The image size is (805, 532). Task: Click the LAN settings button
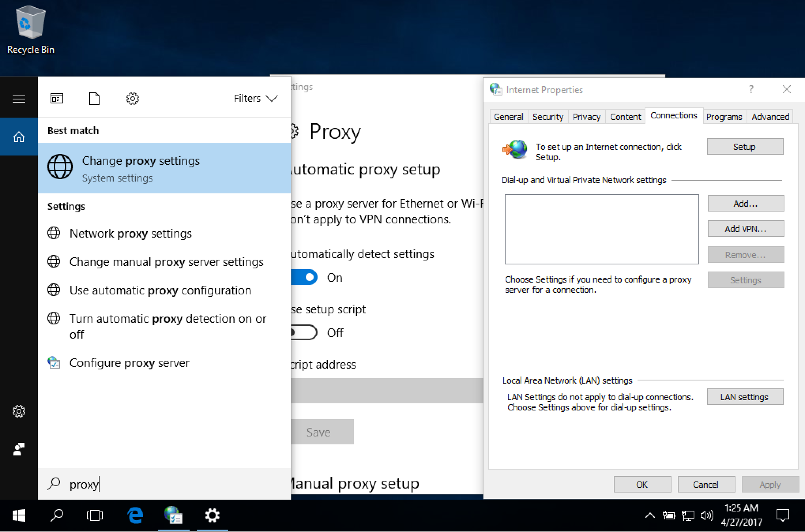pyautogui.click(x=745, y=397)
